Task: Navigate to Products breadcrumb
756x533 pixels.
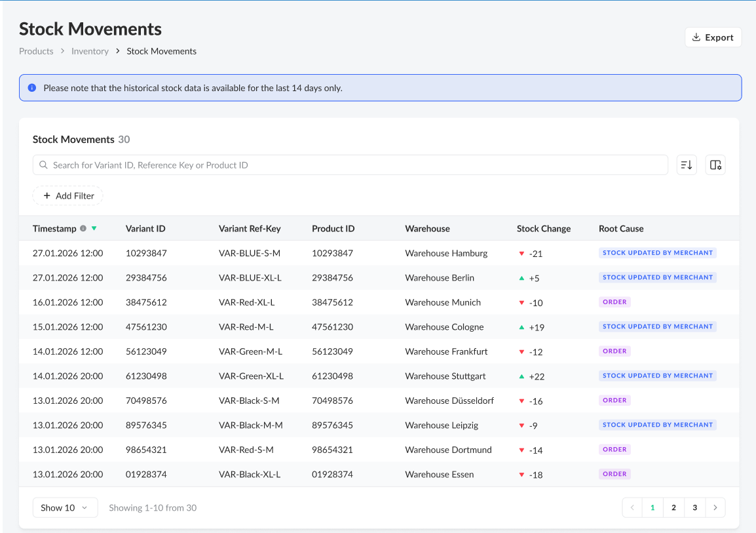Action: [36, 51]
